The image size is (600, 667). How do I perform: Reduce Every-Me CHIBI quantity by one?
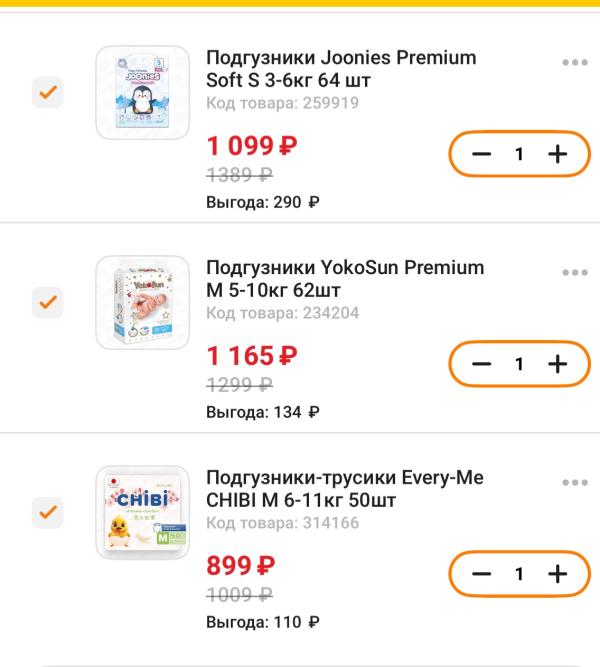[x=481, y=574]
